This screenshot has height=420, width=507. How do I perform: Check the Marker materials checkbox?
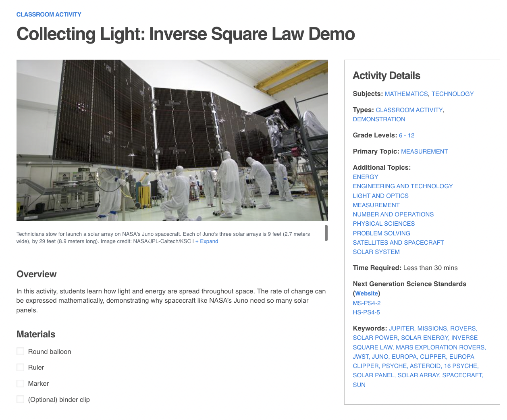20,383
